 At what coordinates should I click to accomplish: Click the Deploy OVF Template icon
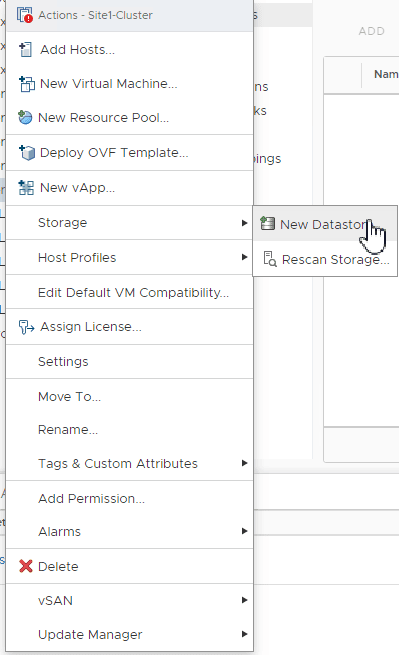pos(27,152)
